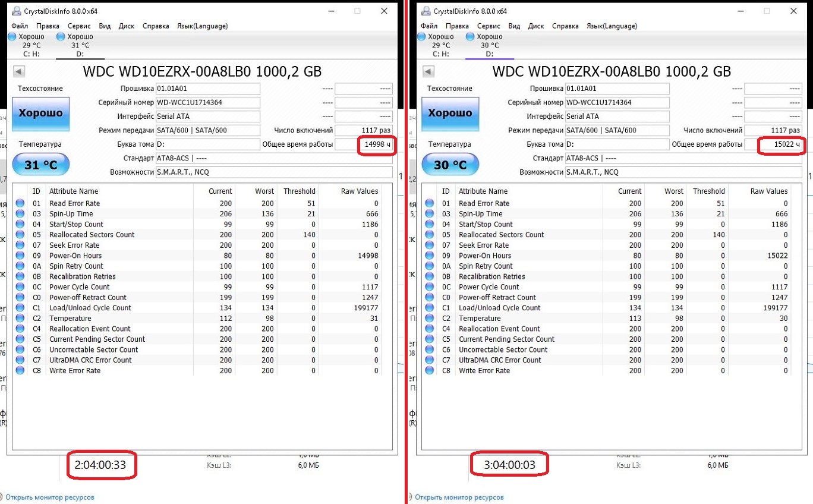Screen dimensions: 813x504
Task: Click the Spin-Up Time status orb, 14998 h window
Action: click(20, 214)
